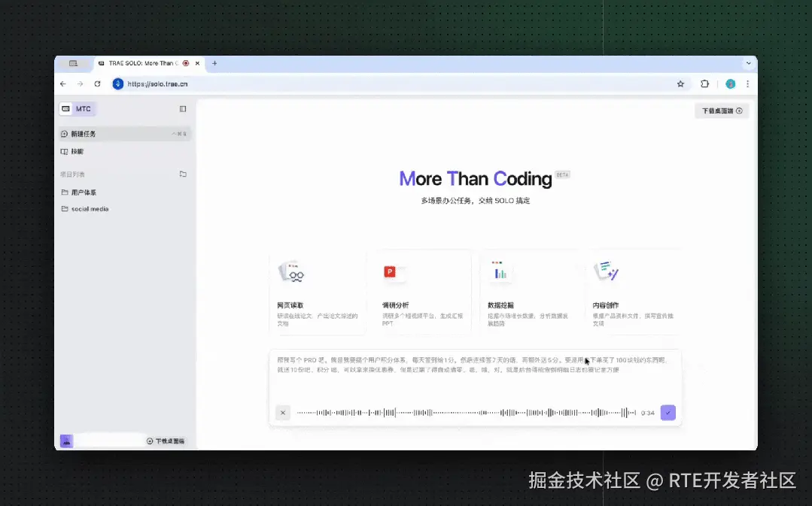Go back with the browser back arrow
The image size is (812, 506).
(63, 83)
